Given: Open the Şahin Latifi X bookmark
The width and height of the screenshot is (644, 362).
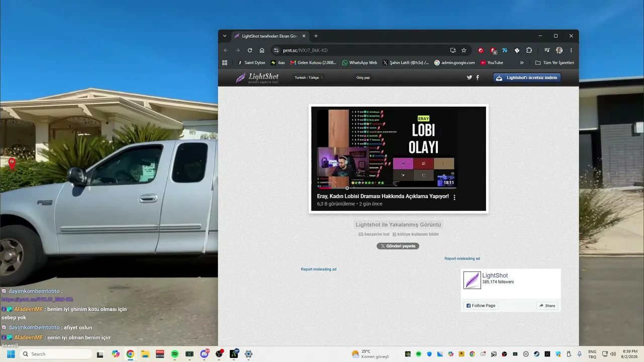Looking at the screenshot, I should click(x=406, y=63).
